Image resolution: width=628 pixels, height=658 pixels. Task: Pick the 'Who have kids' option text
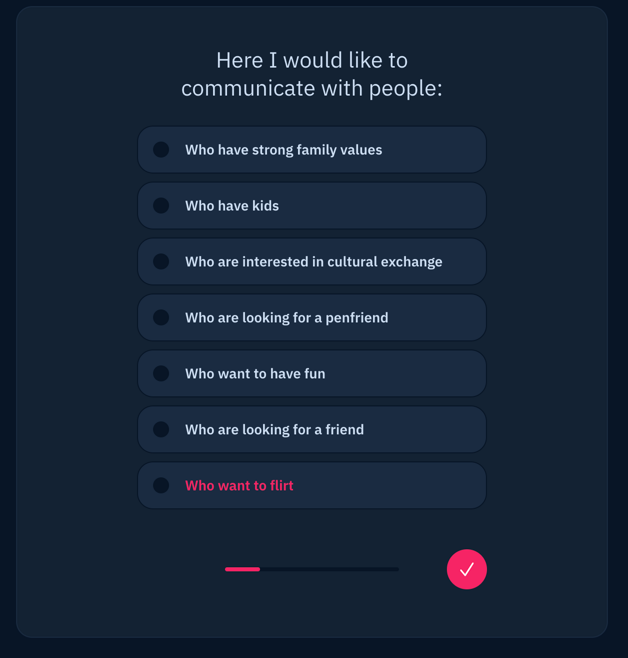(x=232, y=206)
